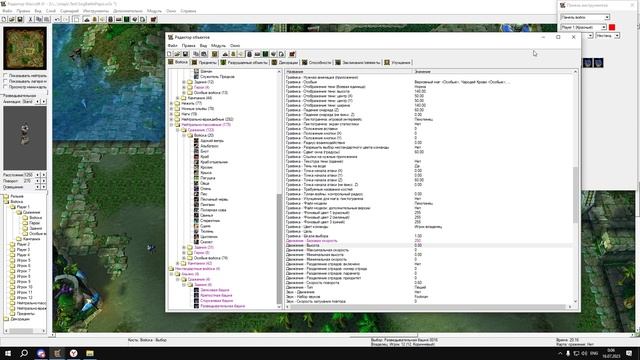This screenshot has width=640, height=360.
Task: Switch to 'Улучшения' tab
Action: [x=398, y=62]
